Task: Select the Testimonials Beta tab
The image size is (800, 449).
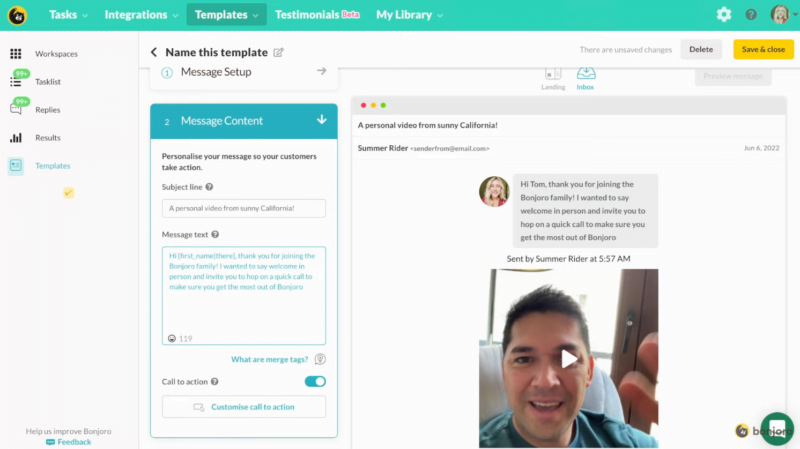Action: coord(317,15)
